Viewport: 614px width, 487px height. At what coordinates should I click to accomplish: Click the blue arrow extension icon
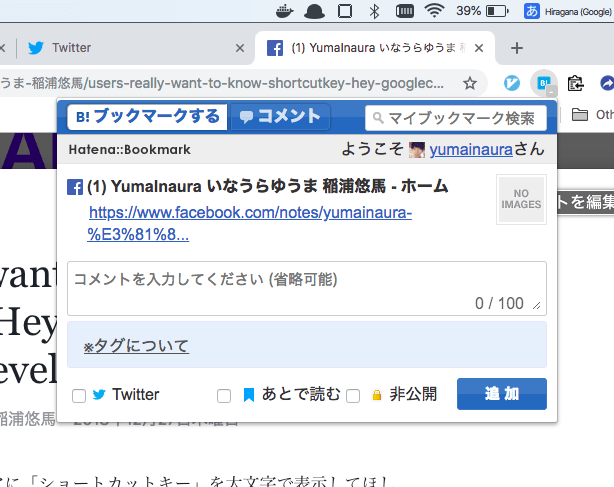click(607, 83)
